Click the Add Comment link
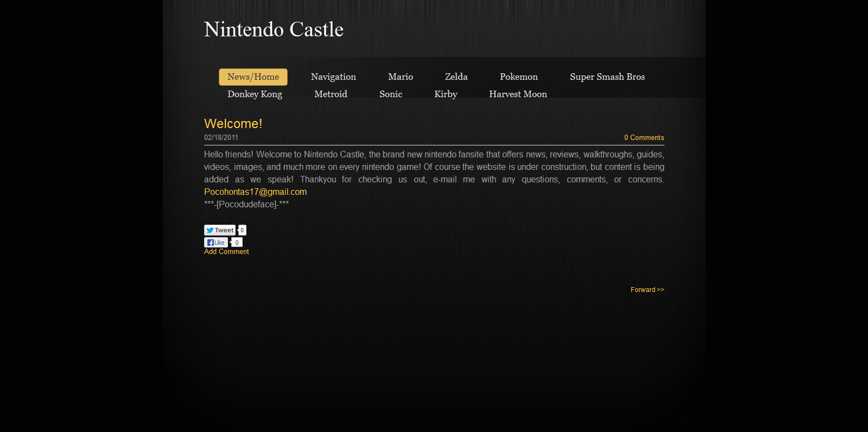Viewport: 868px width, 432px height. 226,252
